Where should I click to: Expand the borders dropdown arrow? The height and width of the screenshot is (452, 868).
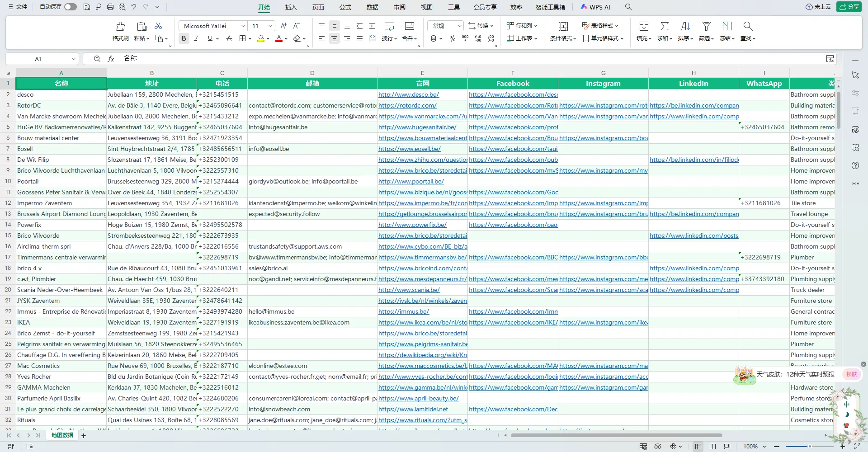click(250, 38)
